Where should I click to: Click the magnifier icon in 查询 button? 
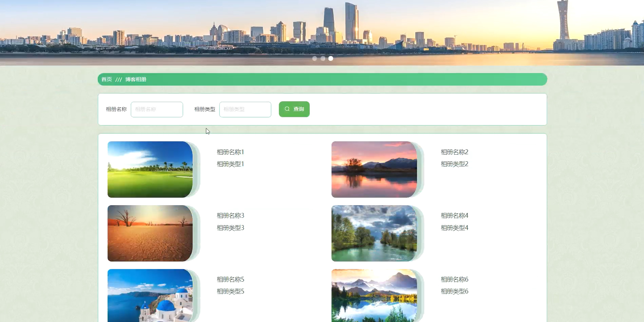[287, 109]
